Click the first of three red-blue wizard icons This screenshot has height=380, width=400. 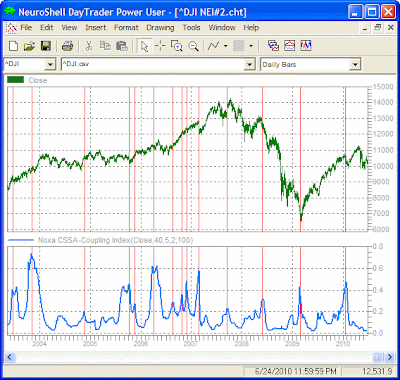(x=273, y=46)
